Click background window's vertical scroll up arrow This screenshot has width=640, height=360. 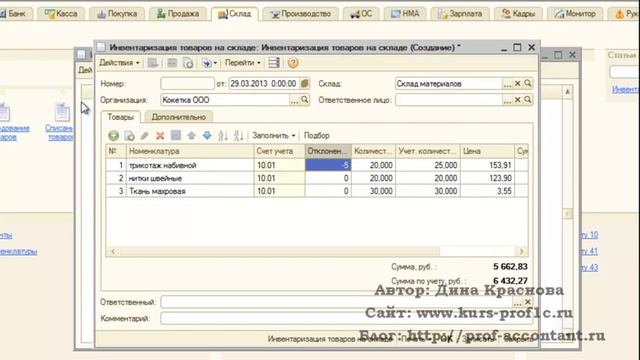tap(567, 92)
